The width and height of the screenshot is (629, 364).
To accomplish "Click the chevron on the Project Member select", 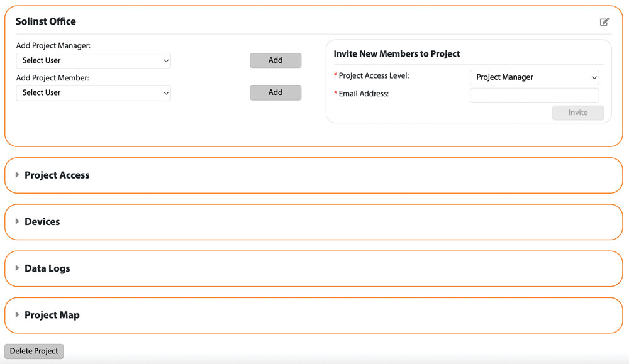I will coord(166,93).
